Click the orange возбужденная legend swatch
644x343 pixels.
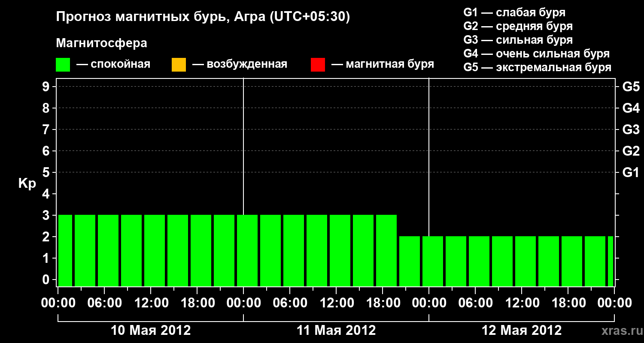coord(179,65)
